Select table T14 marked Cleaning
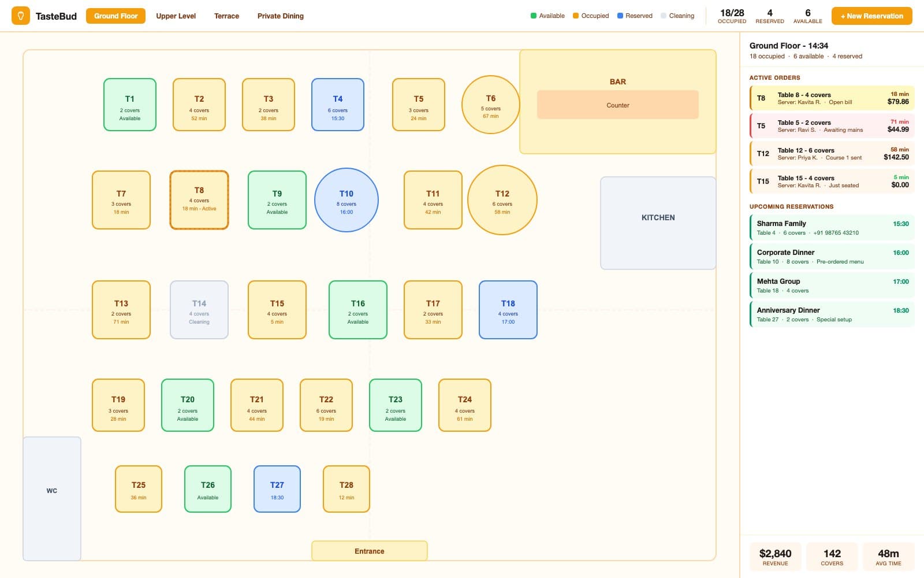Viewport: 924px width, 578px height. pos(199,310)
